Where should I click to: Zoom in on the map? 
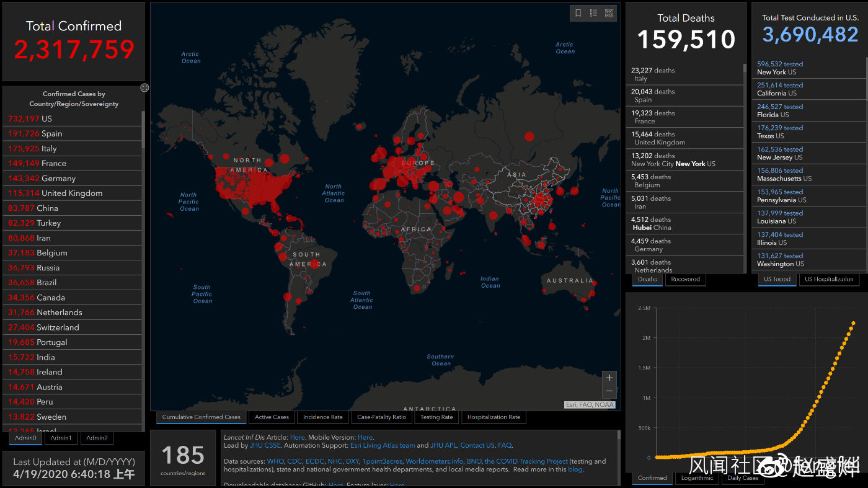(609, 378)
